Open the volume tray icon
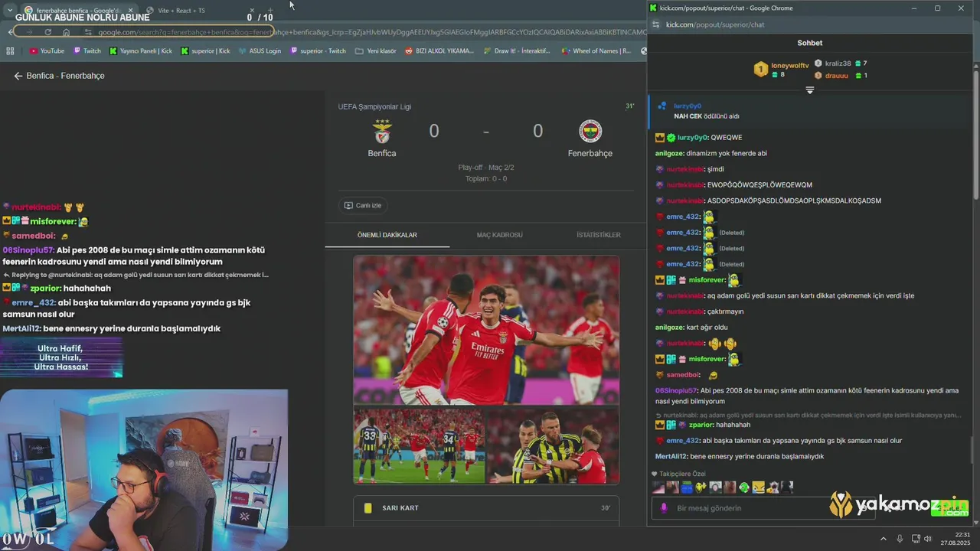The height and width of the screenshot is (551, 980). [928, 539]
